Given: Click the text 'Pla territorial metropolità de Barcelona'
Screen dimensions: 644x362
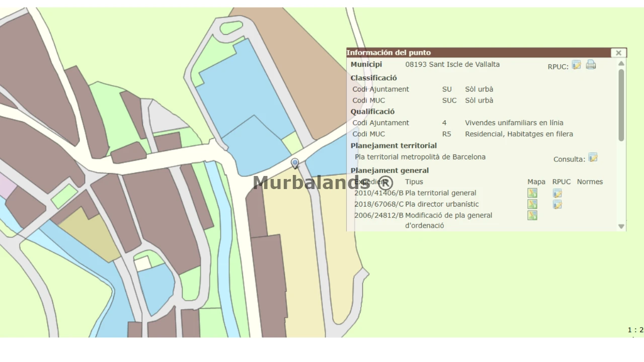Looking at the screenshot, I should pyautogui.click(x=420, y=157).
